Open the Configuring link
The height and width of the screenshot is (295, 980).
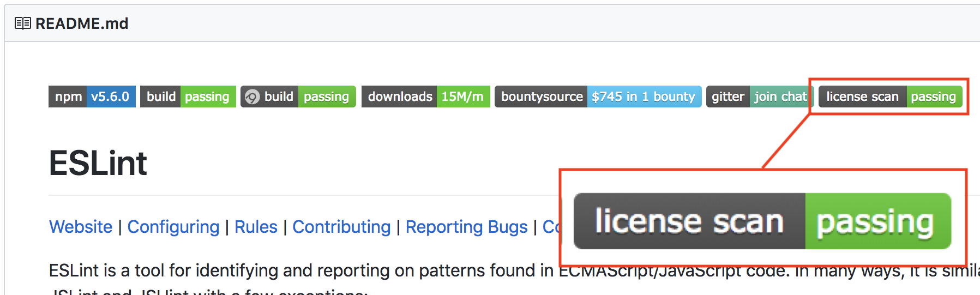pyautogui.click(x=173, y=227)
